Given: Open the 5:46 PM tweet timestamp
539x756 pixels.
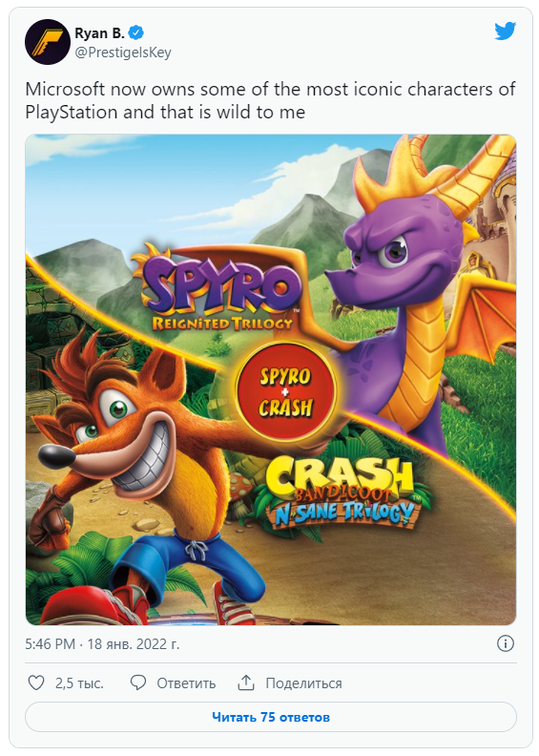Looking at the screenshot, I should coord(51,644).
